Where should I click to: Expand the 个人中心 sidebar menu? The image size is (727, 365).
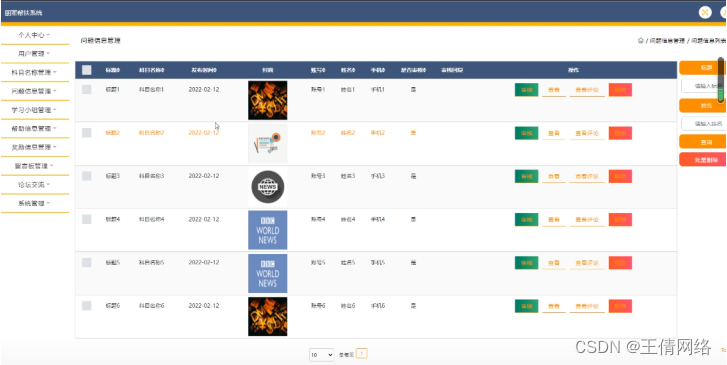[x=34, y=35]
